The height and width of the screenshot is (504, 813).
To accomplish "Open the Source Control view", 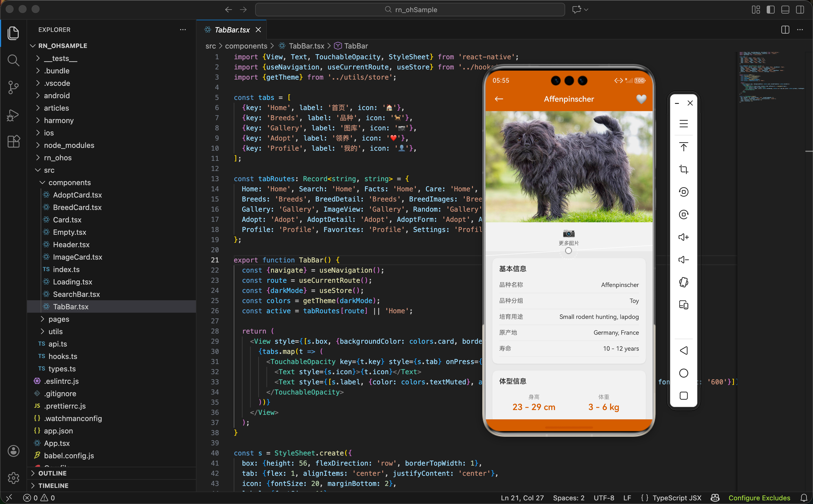I will (x=13, y=88).
